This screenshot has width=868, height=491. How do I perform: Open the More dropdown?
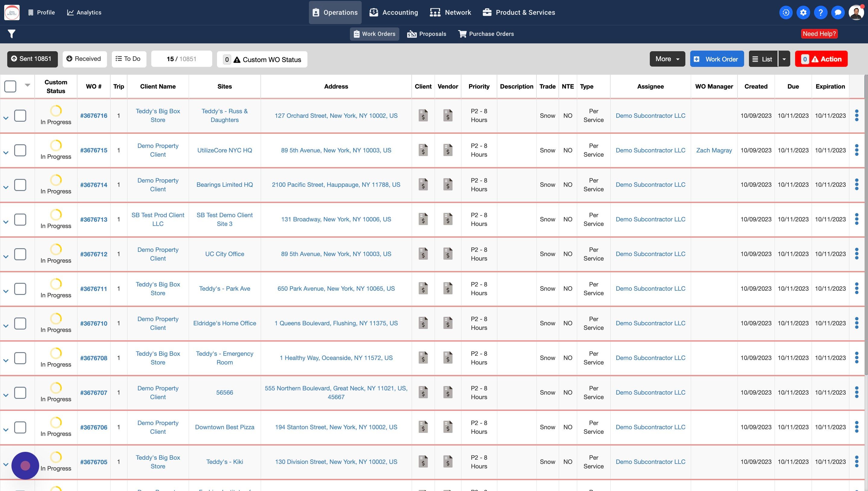click(667, 59)
